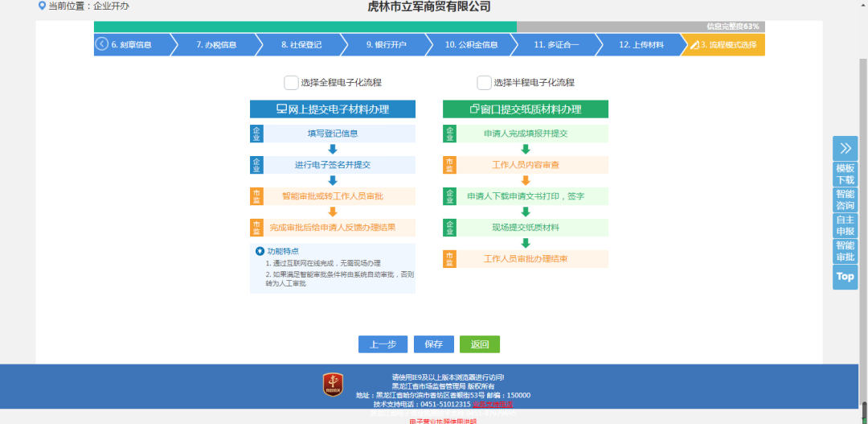Click the location pin icon beside 当前位置
868x424 pixels.
pyautogui.click(x=42, y=6)
